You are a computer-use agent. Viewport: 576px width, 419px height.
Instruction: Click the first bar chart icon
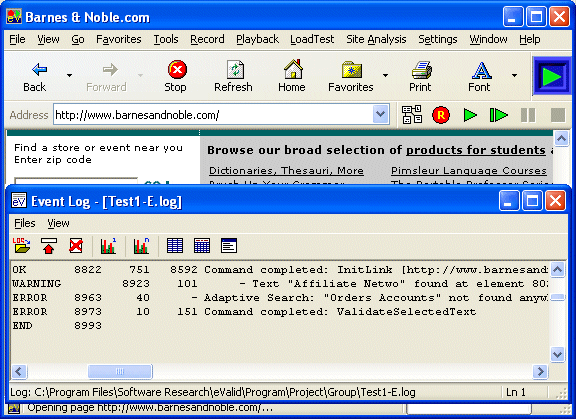[108, 245]
